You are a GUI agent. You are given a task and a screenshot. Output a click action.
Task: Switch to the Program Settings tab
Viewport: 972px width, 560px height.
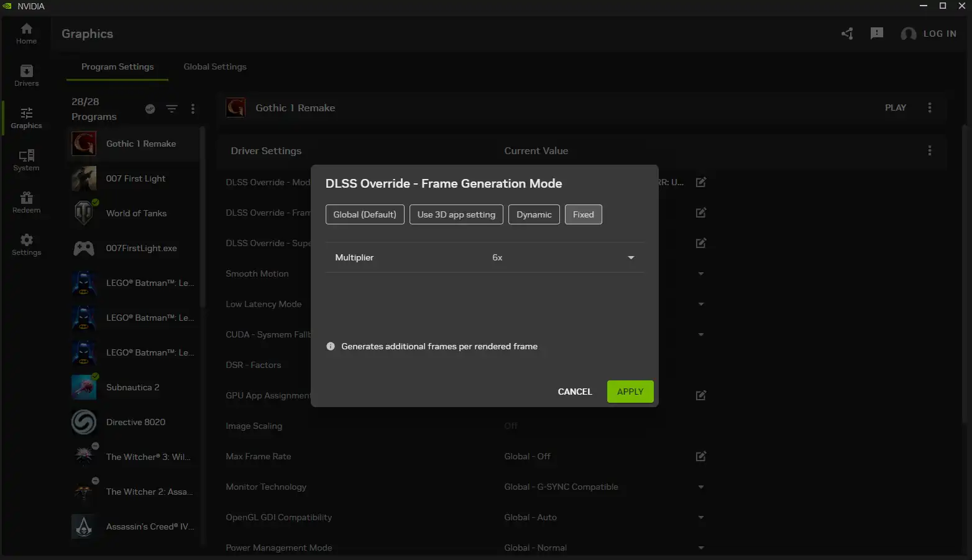(x=117, y=67)
